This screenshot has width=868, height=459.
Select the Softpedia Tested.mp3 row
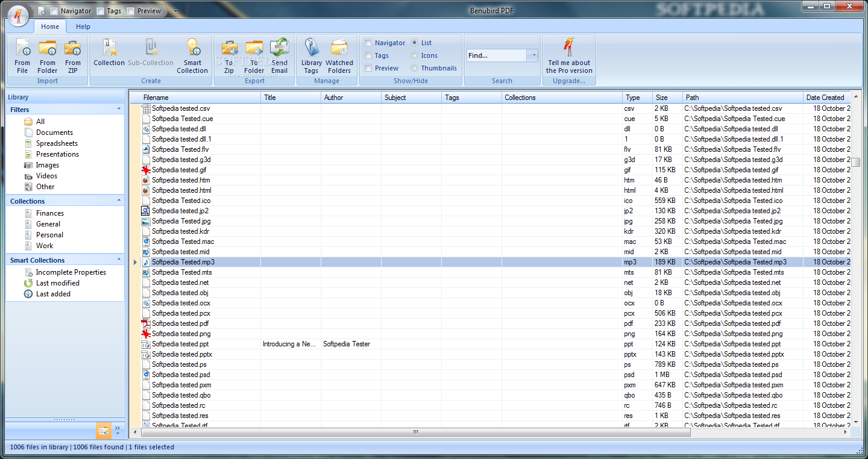(x=491, y=262)
